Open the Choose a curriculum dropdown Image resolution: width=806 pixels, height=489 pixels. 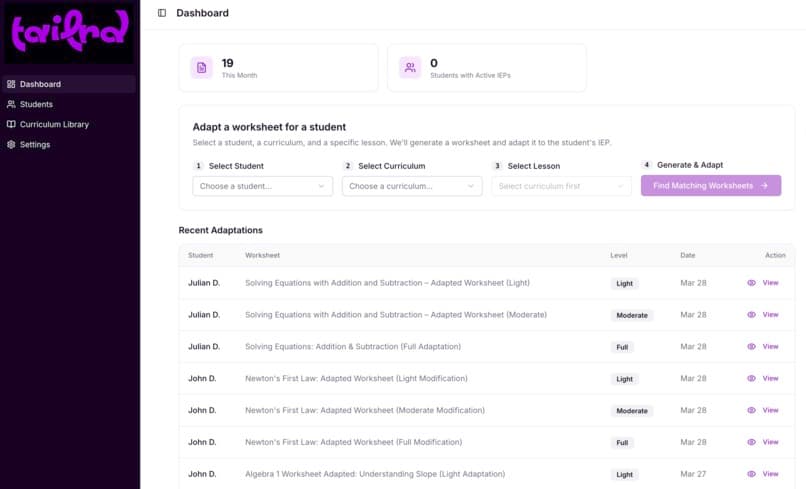(x=412, y=186)
